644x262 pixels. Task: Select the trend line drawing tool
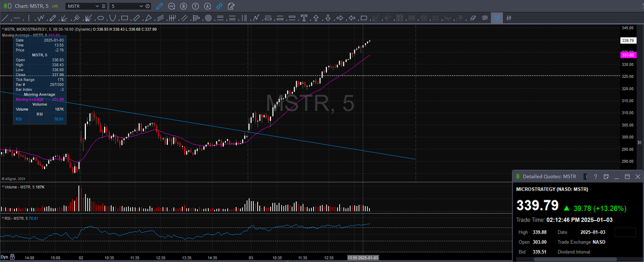(x=5, y=18)
